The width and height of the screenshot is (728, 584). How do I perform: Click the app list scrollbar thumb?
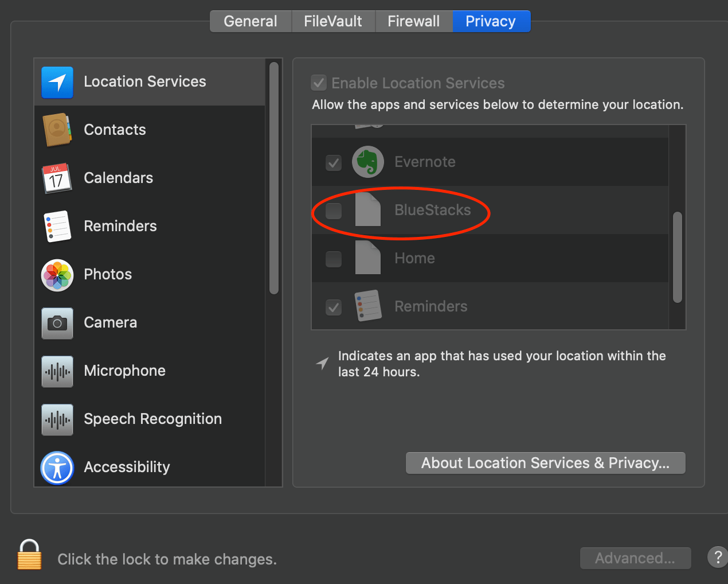pos(677,257)
